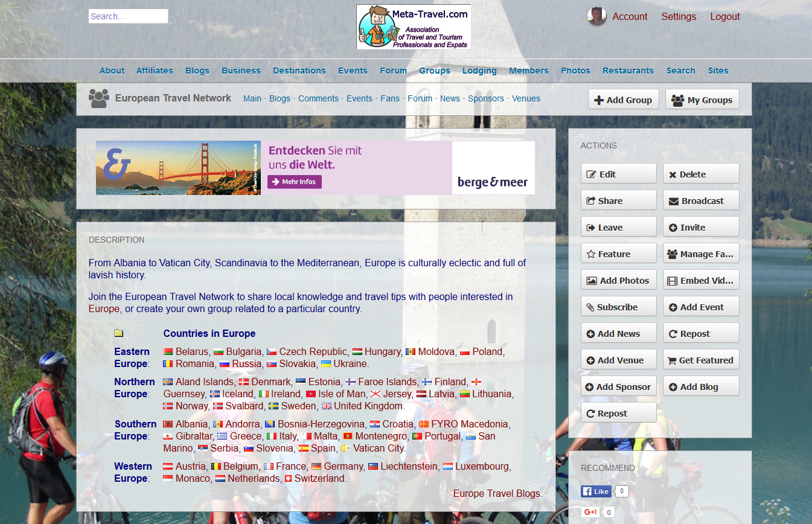Open the group's Comments tab
Image resolution: width=812 pixels, height=524 pixels.
pyautogui.click(x=318, y=98)
